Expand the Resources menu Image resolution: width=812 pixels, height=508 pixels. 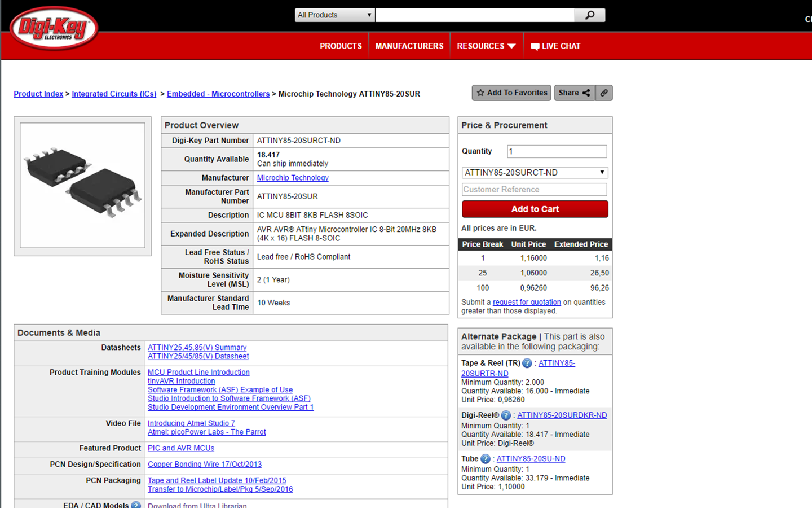point(486,46)
